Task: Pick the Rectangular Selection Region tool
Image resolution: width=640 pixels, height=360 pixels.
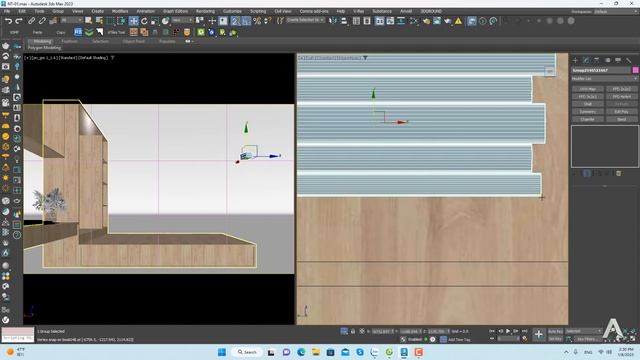Action: (x=110, y=21)
